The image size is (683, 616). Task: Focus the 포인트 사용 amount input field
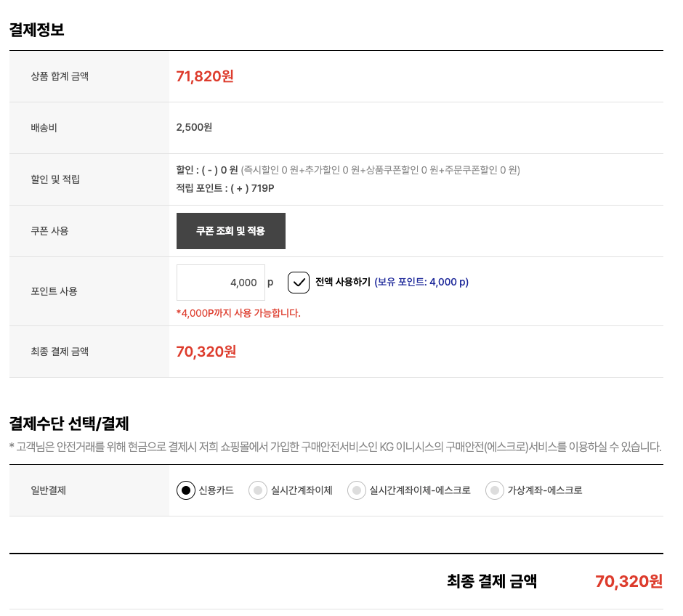click(x=220, y=283)
